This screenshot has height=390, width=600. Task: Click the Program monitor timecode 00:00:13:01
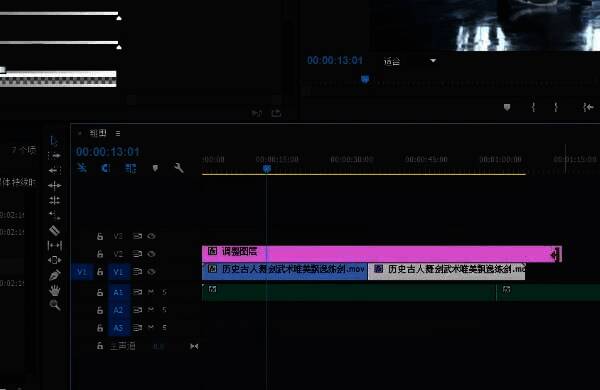click(x=335, y=60)
